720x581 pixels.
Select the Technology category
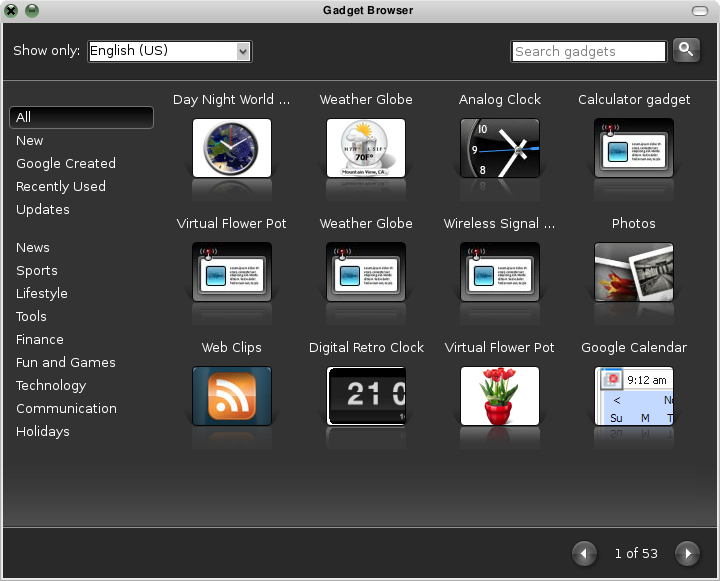51,385
